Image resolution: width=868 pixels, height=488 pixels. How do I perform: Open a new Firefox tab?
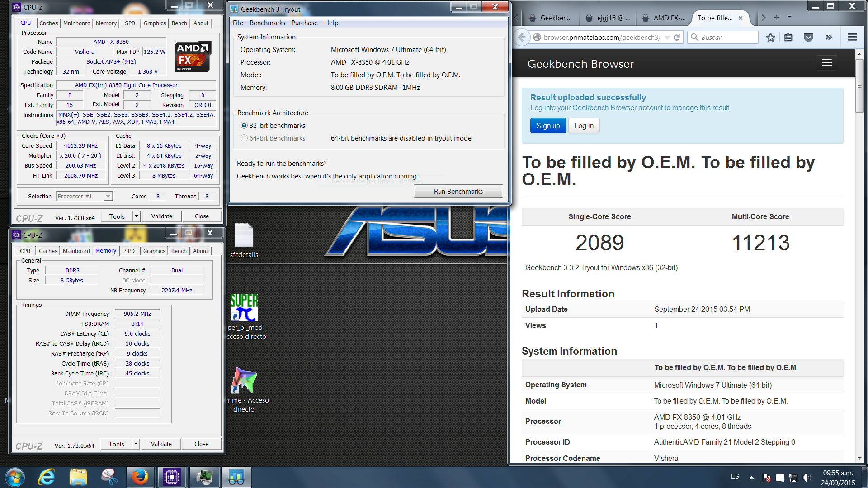[x=777, y=18]
